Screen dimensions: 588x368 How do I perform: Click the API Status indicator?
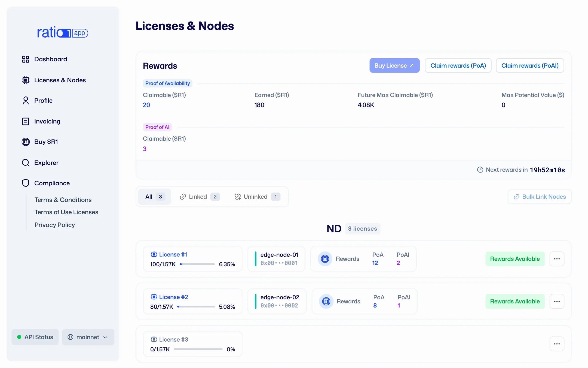coord(35,337)
